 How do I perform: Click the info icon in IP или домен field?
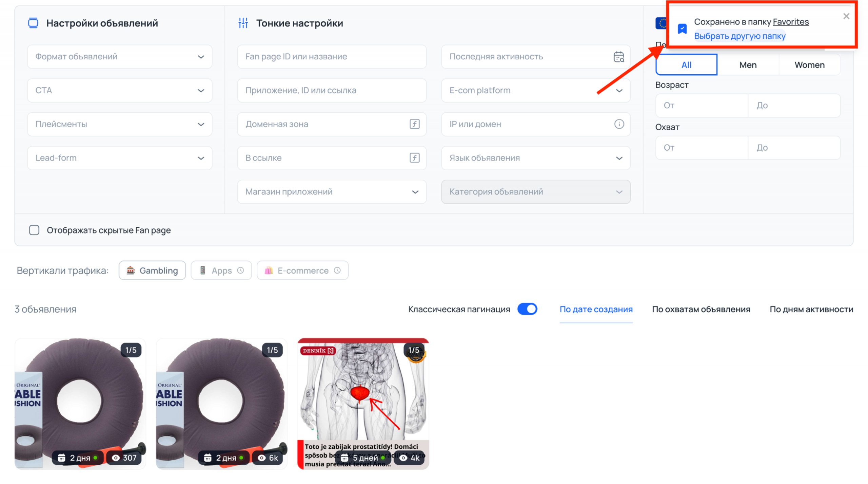tap(619, 124)
